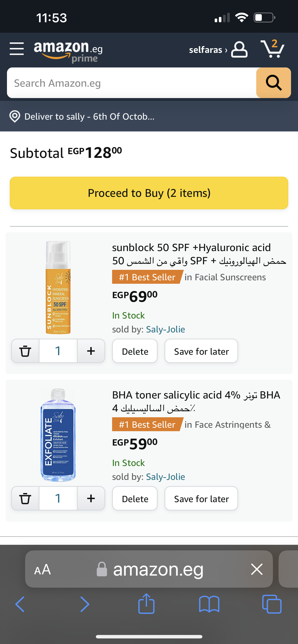Tap the Safari share icon
The height and width of the screenshot is (644, 298).
point(146,604)
